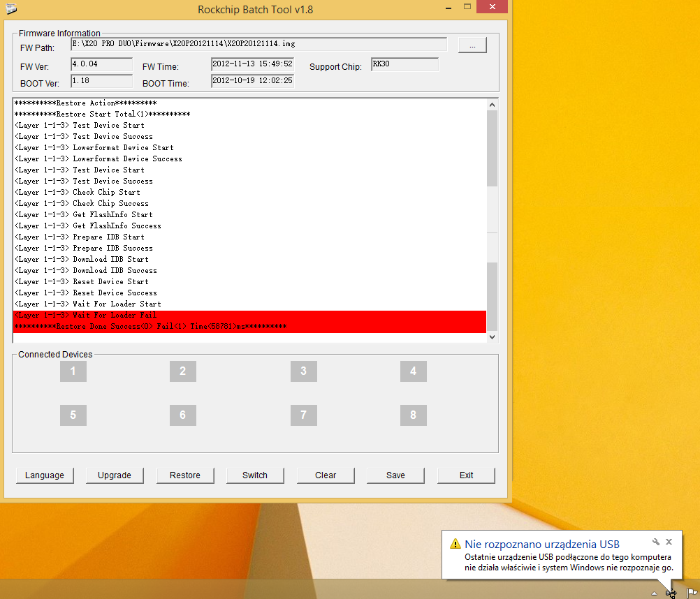The height and width of the screenshot is (599, 700).
Task: Click the Support Chip field
Action: 405,64
